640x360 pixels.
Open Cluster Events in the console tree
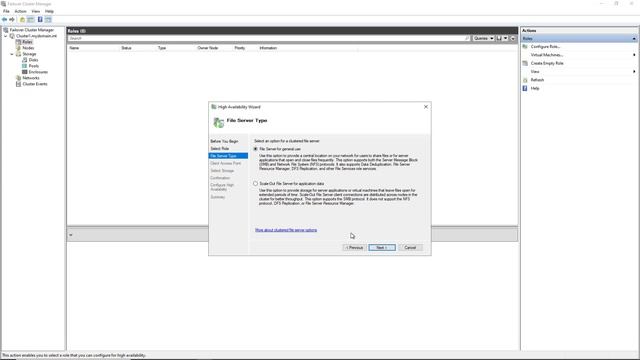(x=35, y=84)
